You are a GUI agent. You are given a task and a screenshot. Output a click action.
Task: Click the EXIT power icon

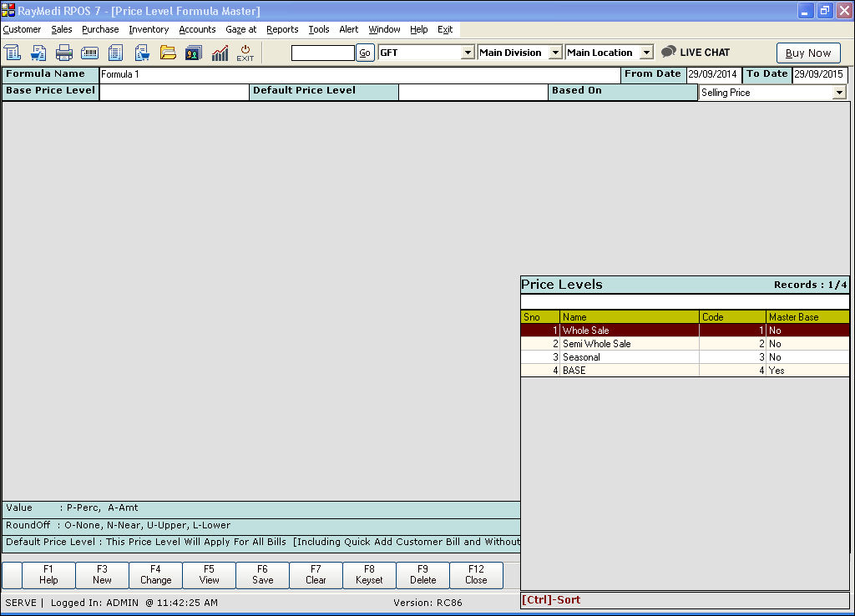click(x=245, y=53)
